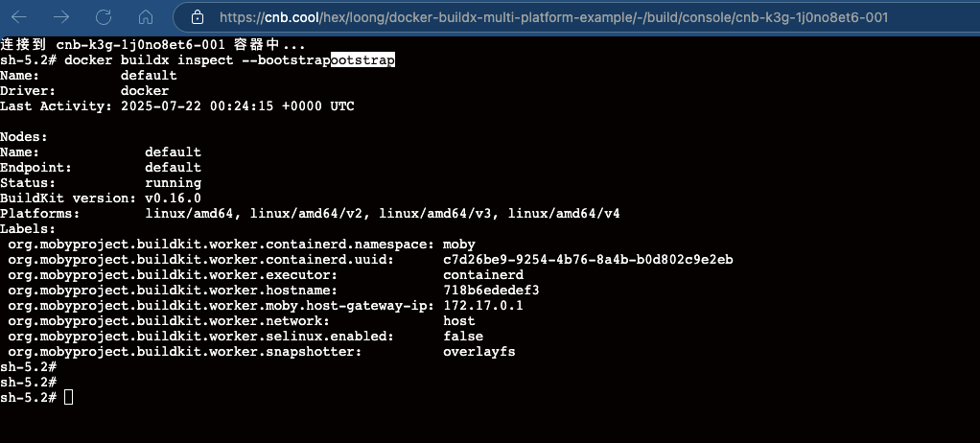Click the selinux.enabled "false" value
Image resolution: width=980 pixels, height=443 pixels.
point(463,337)
